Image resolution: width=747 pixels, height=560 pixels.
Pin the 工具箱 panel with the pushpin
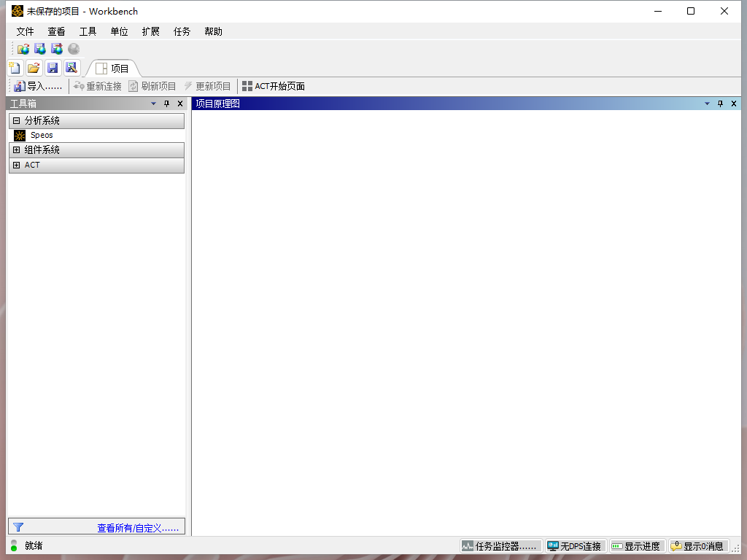pos(167,104)
